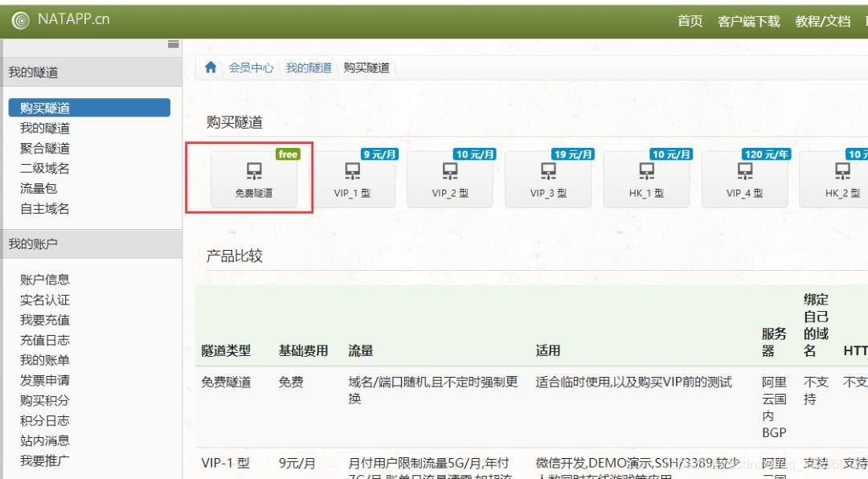This screenshot has height=479, width=868.
Task: Open 购买隧道 in sidebar
Action: pyautogui.click(x=89, y=108)
